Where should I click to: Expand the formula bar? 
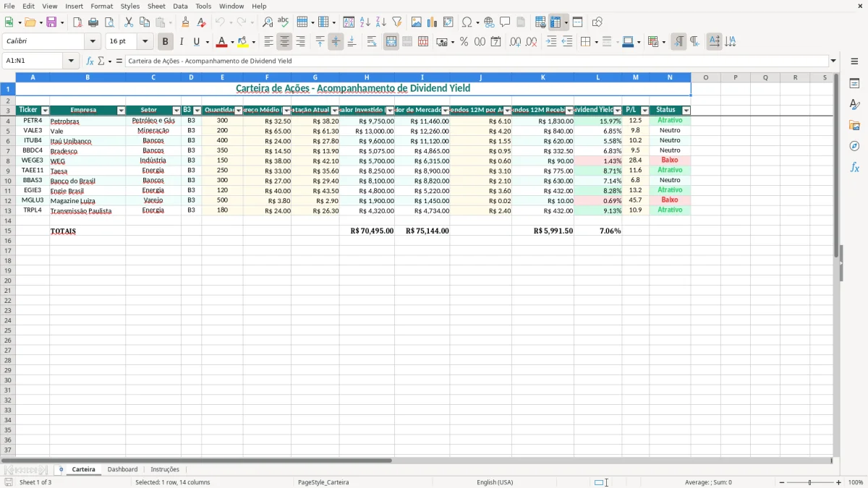click(x=834, y=61)
